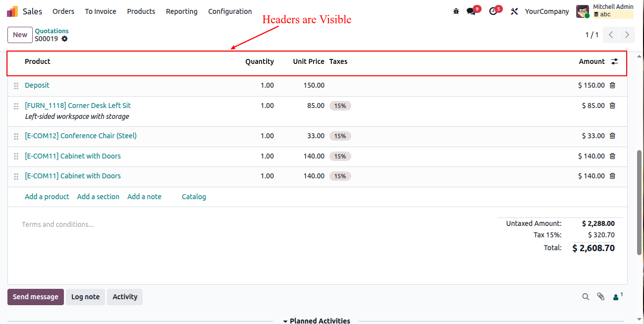This screenshot has height=324, width=644.
Task: Open optional columns toggle next to Amount
Action: click(x=614, y=61)
